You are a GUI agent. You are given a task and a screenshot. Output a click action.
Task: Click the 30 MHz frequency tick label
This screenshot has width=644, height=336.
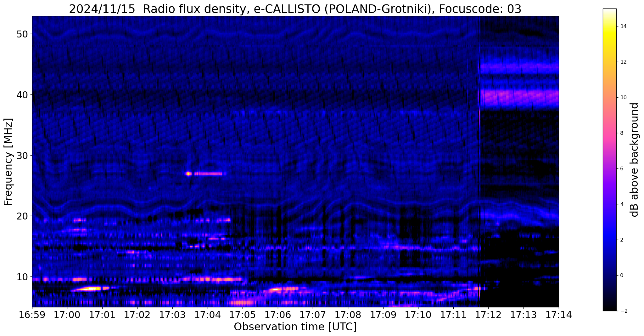(22, 156)
